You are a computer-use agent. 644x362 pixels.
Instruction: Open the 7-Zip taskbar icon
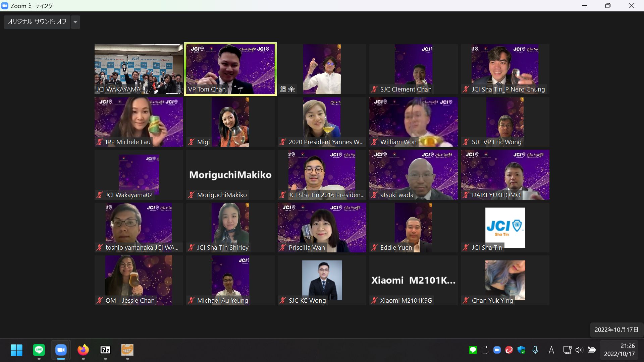[105, 350]
